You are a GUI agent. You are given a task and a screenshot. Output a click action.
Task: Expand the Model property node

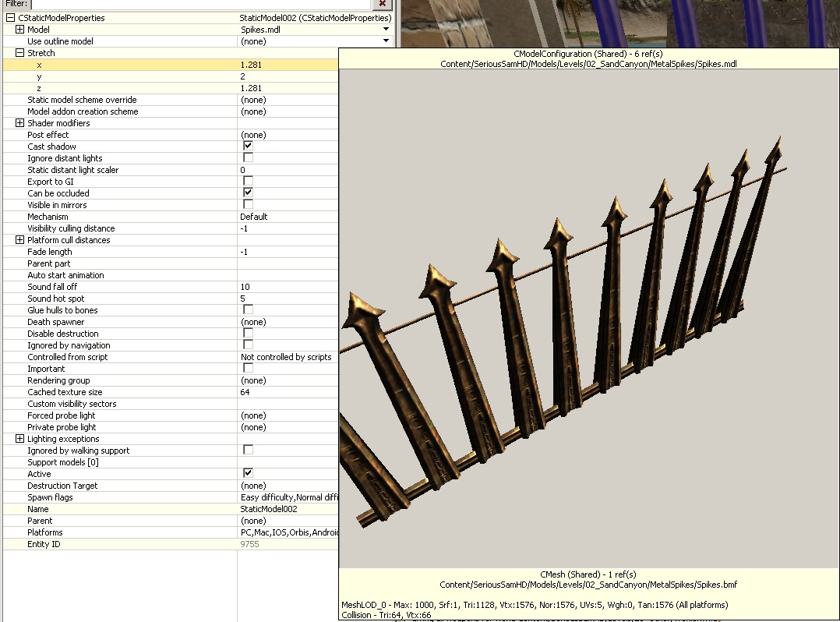tap(19, 30)
